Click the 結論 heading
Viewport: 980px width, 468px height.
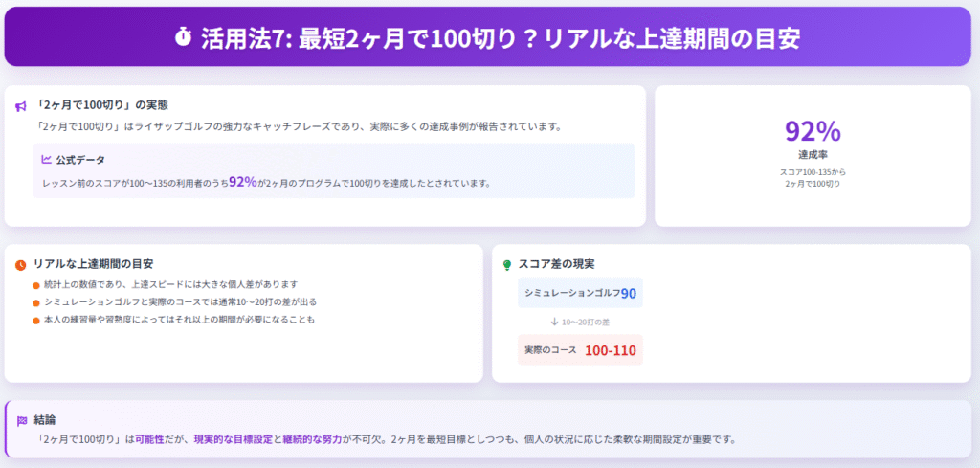tap(45, 420)
